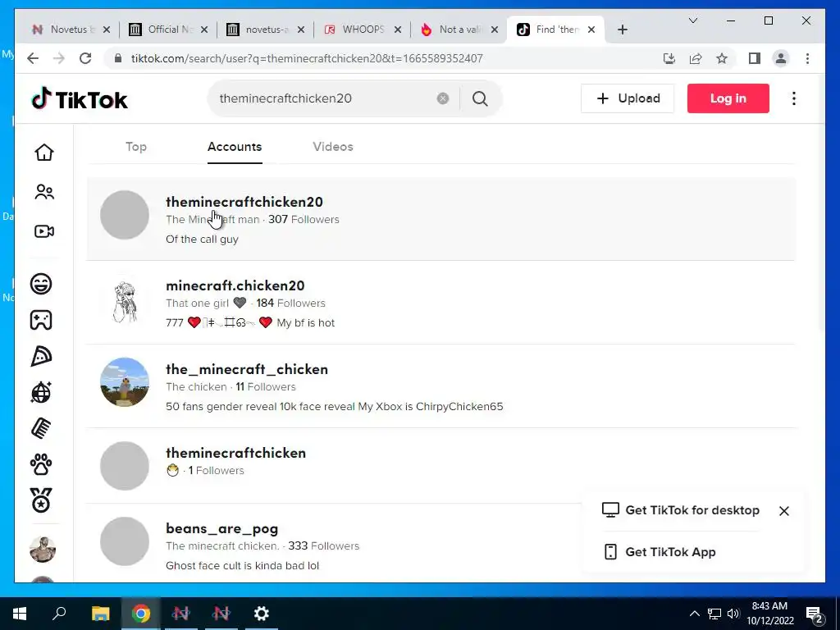
Task: Open the Windows Start menu
Action: [20, 614]
